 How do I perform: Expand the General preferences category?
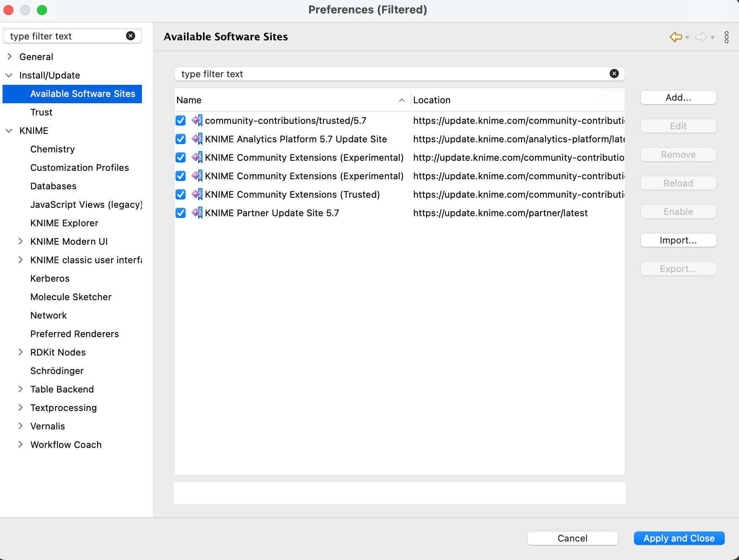pos(10,57)
